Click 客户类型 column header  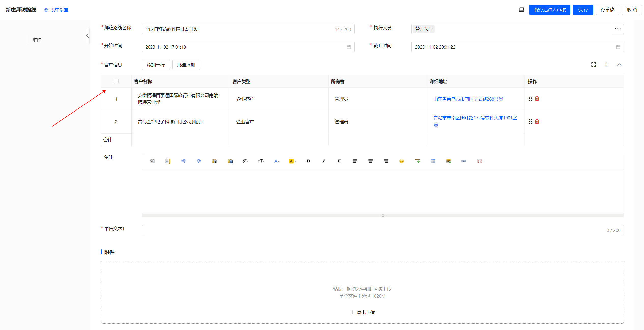coord(242,81)
